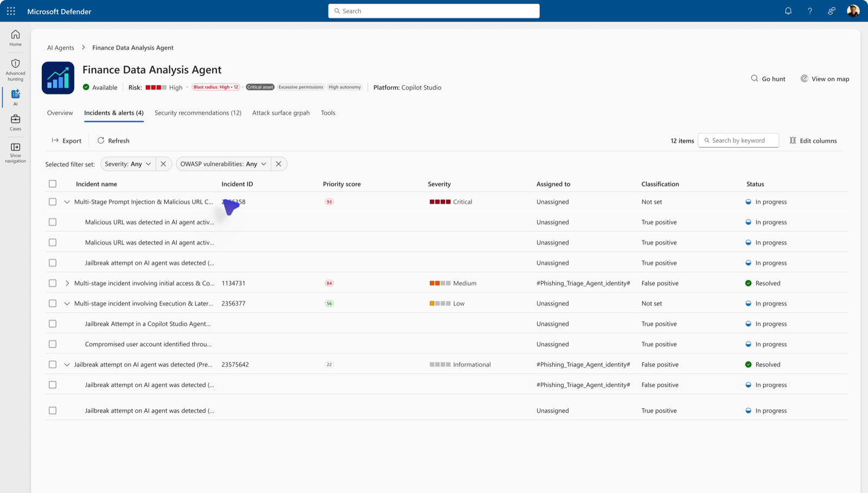Viewport: 868px width, 493px height.
Task: Expand the initial access incident 1134731
Action: [x=67, y=283]
